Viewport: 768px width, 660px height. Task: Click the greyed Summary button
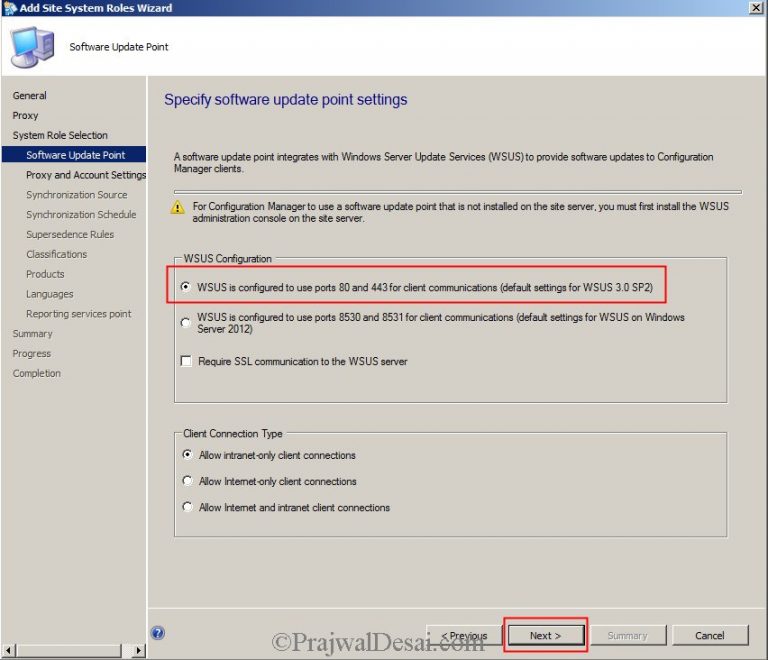pos(627,635)
